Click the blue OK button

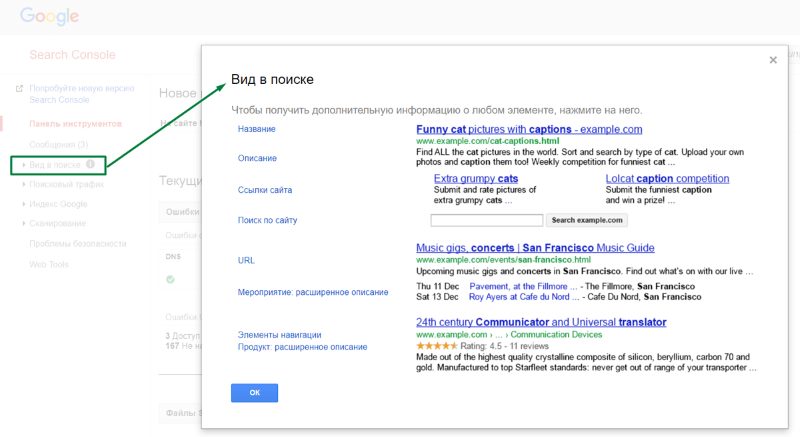(254, 393)
